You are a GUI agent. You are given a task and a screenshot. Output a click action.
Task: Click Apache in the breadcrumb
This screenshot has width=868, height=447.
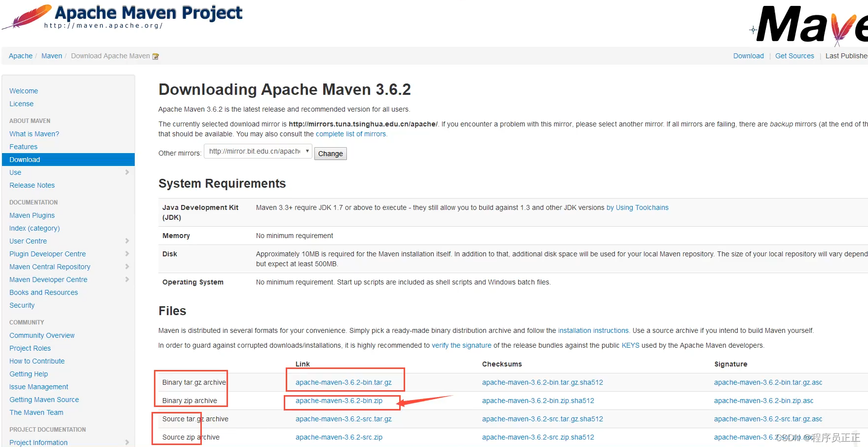coord(21,56)
